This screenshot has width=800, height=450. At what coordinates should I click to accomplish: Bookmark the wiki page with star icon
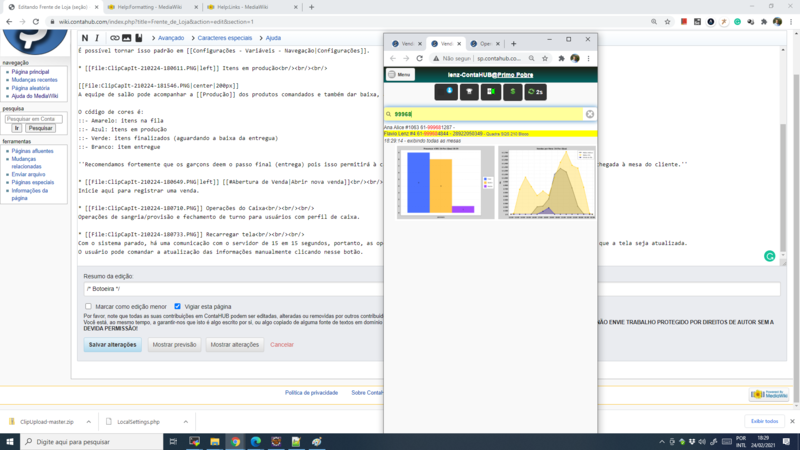tap(667, 22)
